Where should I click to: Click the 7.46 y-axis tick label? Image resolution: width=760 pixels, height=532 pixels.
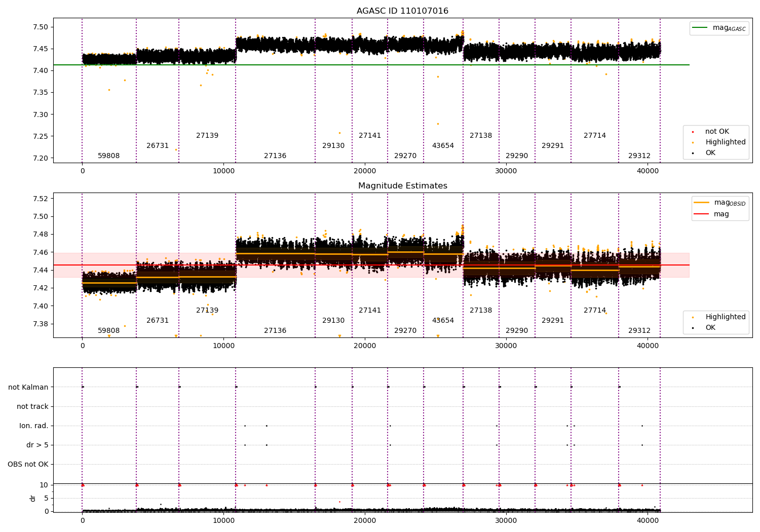tap(40, 252)
